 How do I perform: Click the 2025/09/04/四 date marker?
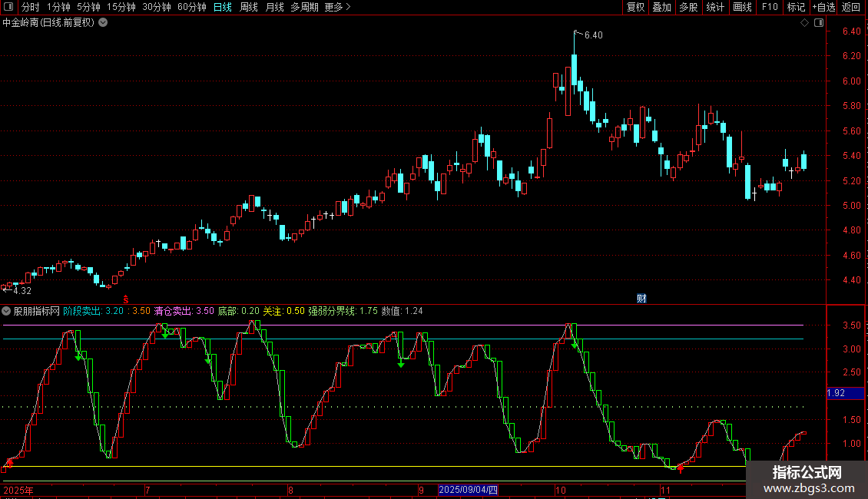468,490
